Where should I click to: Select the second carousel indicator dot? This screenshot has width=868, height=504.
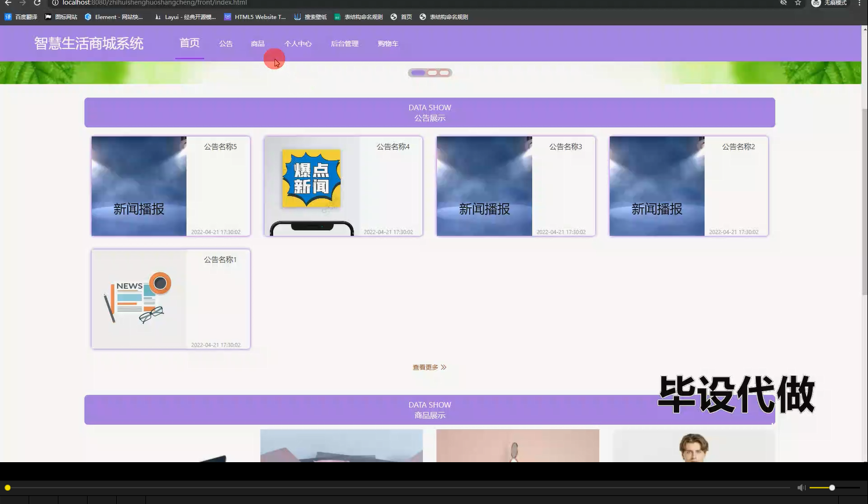(432, 73)
